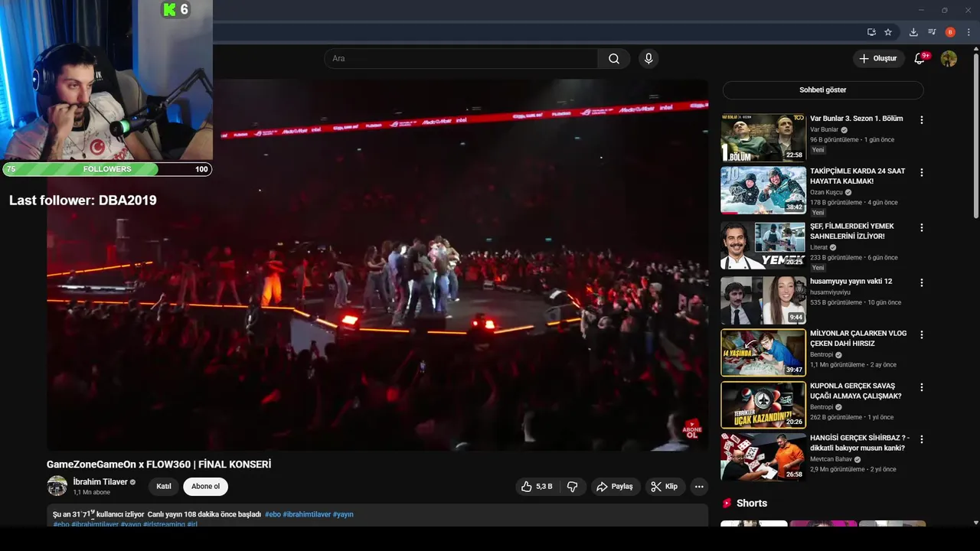Click the husamviyuviyu channel name
Image resolution: width=980 pixels, height=551 pixels.
tap(830, 292)
